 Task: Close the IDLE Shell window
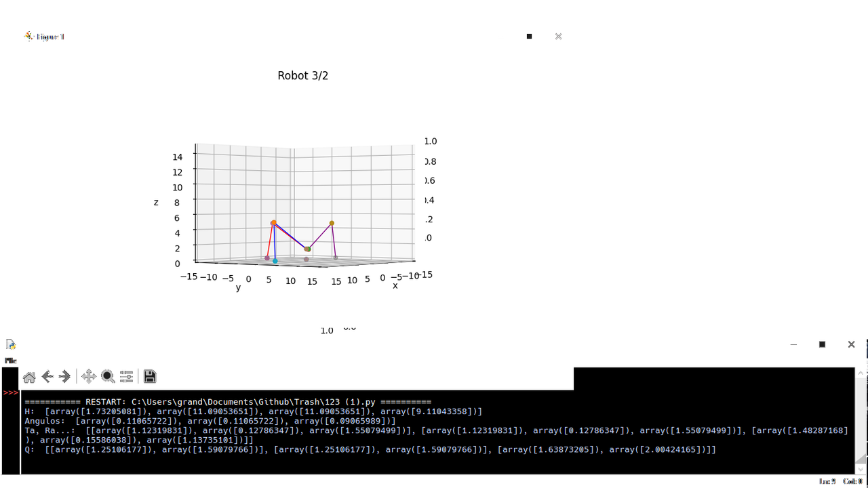[x=851, y=344]
